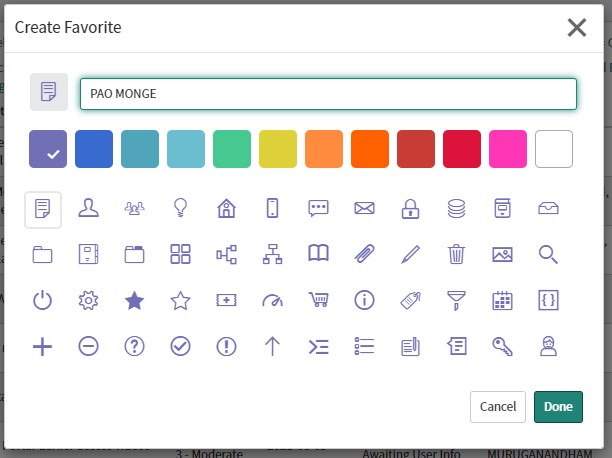Click the Done button

point(558,407)
